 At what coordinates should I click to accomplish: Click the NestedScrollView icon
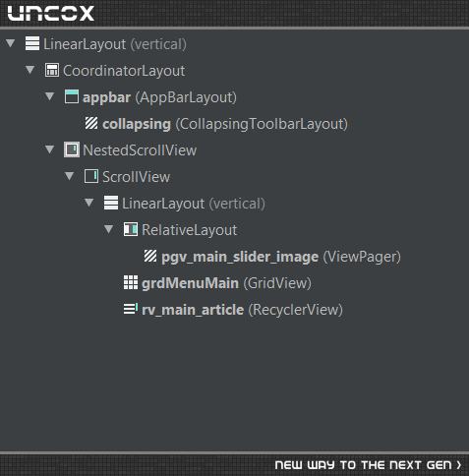coord(72,149)
